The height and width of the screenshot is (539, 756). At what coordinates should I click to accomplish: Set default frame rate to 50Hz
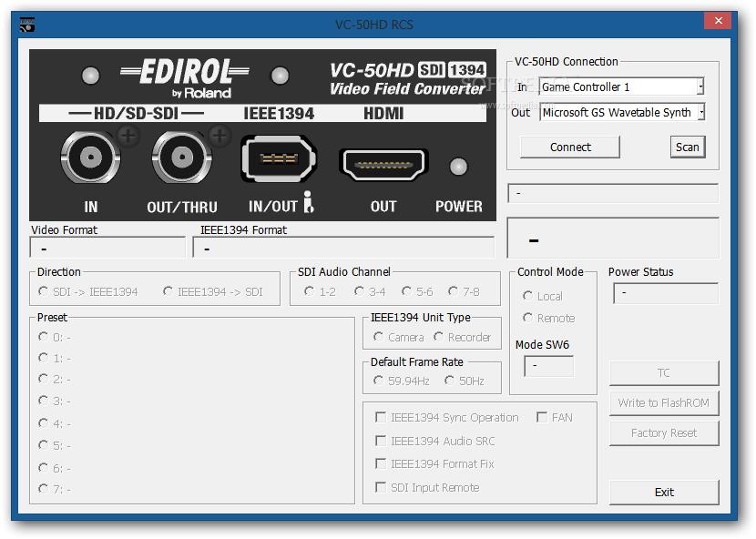465,381
